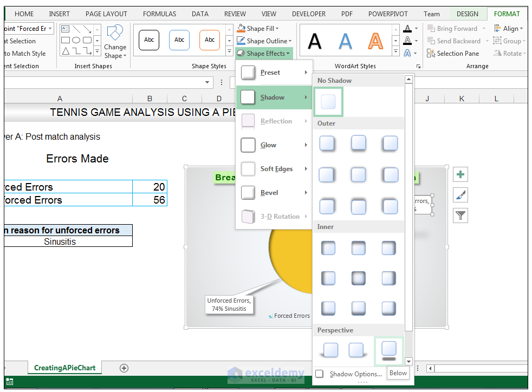Switch to the POWERPIVOT tab
Viewport: 532px width, 392px height.
(x=388, y=14)
